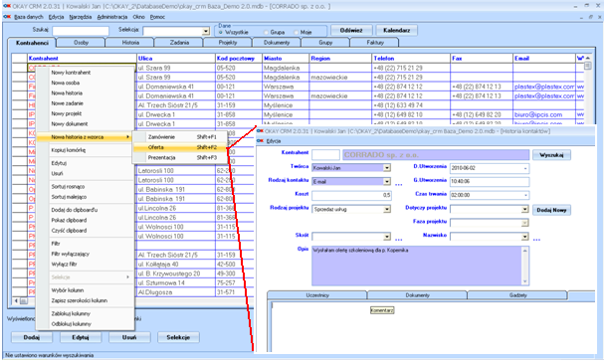Open the Narzędzia menu
This screenshot has width=606, height=364.
tap(81, 17)
